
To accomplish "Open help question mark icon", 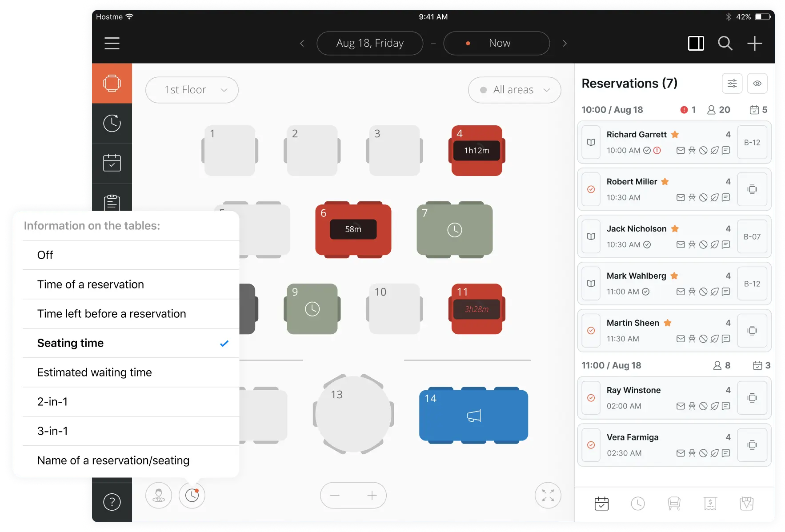I will pyautogui.click(x=112, y=502).
